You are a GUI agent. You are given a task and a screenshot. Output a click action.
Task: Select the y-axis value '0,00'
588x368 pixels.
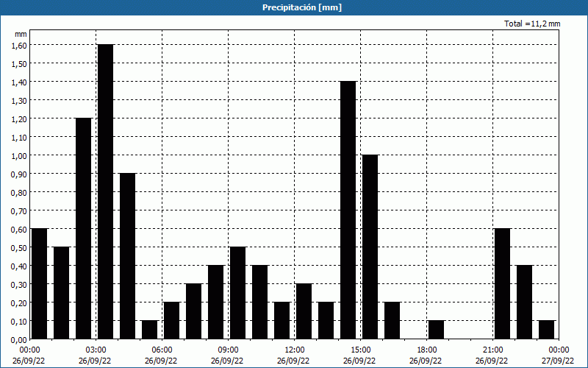click(x=19, y=339)
